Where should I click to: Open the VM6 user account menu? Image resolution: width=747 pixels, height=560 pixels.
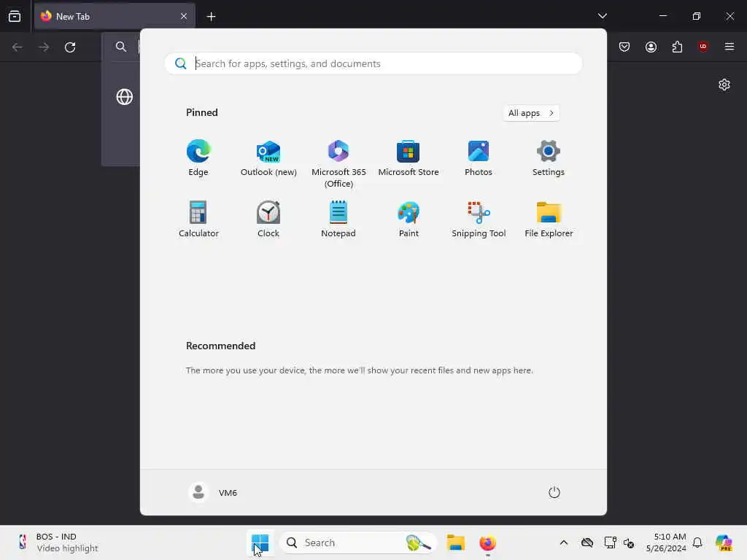pyautogui.click(x=213, y=492)
